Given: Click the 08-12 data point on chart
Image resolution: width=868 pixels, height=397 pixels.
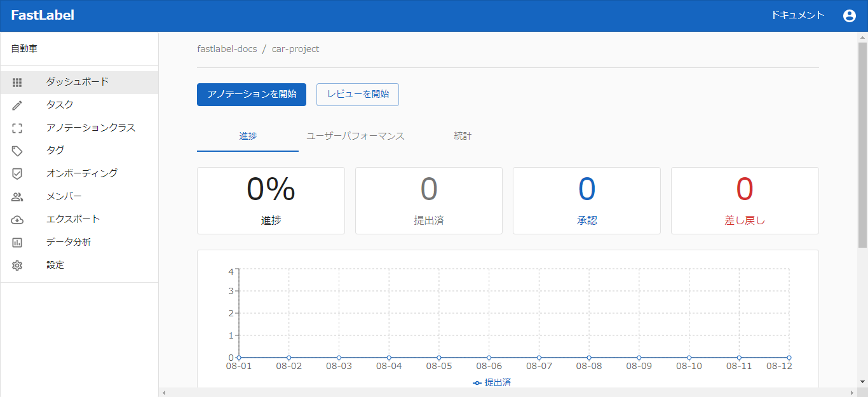Looking at the screenshot, I should pos(789,358).
